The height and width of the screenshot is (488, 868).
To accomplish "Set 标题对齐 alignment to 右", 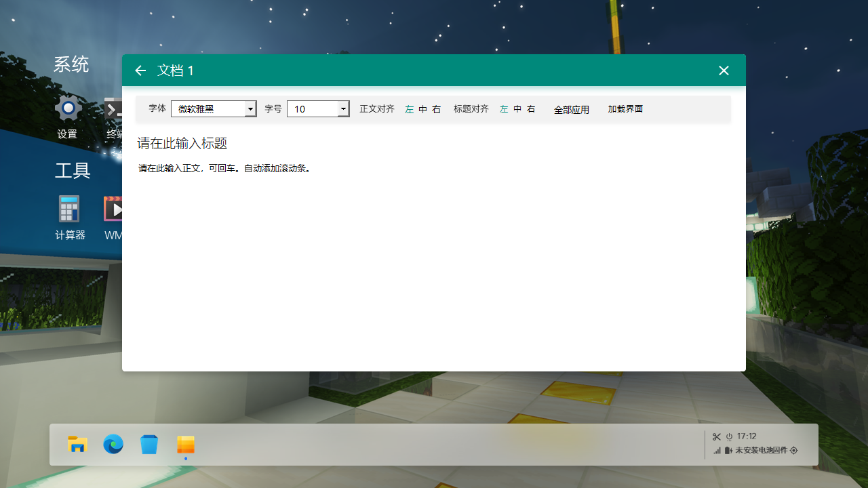I will click(531, 109).
